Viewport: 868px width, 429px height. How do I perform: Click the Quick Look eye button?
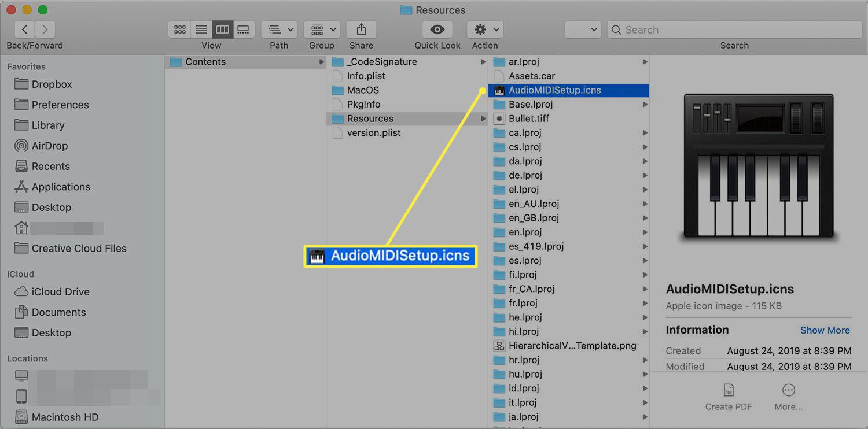coord(437,29)
